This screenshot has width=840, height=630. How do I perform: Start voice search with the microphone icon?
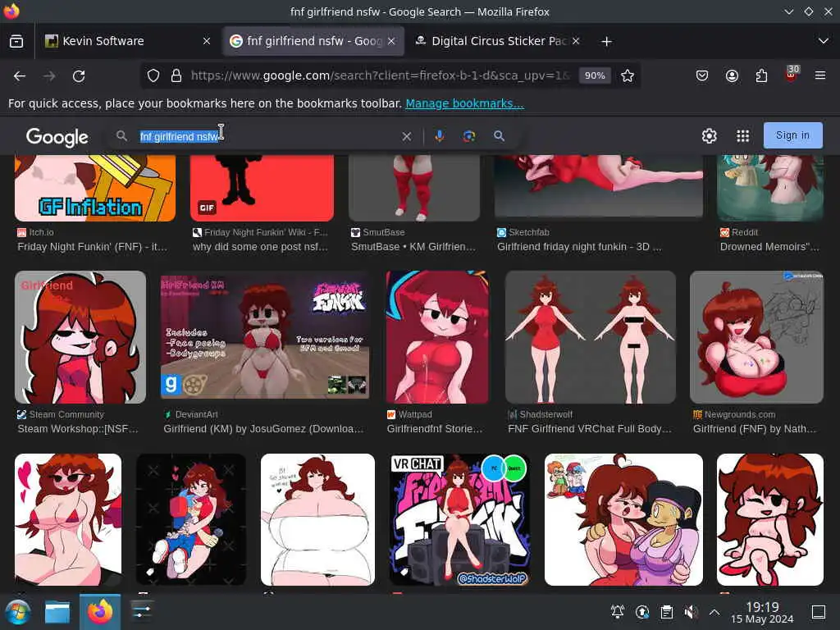point(440,136)
